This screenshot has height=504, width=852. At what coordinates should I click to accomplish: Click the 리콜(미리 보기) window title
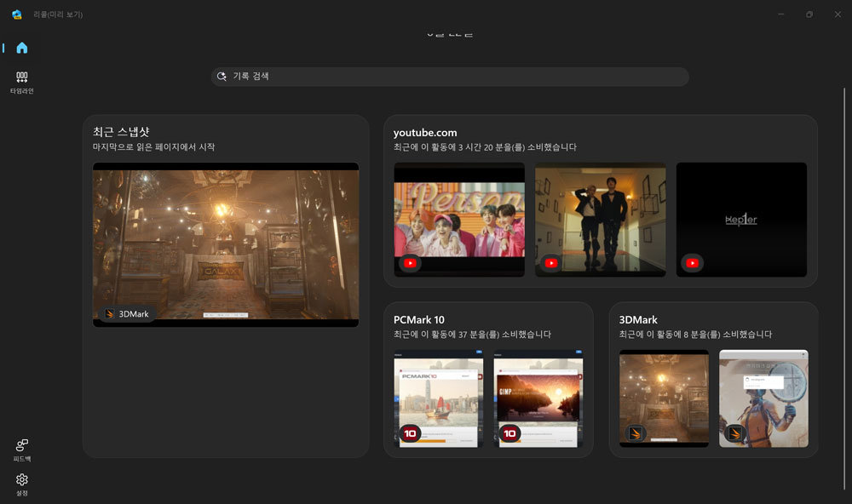click(58, 14)
